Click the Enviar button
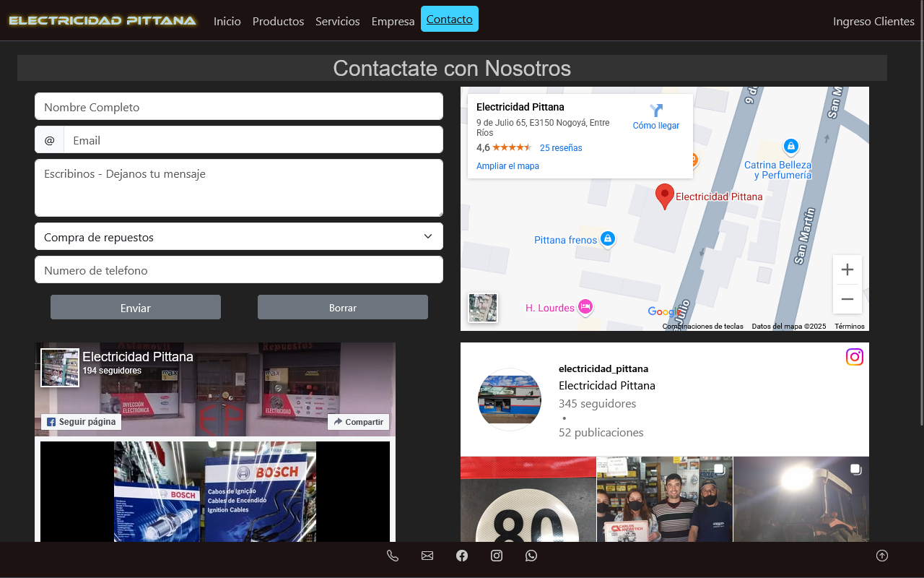Viewport: 924px width, 578px height. point(136,307)
